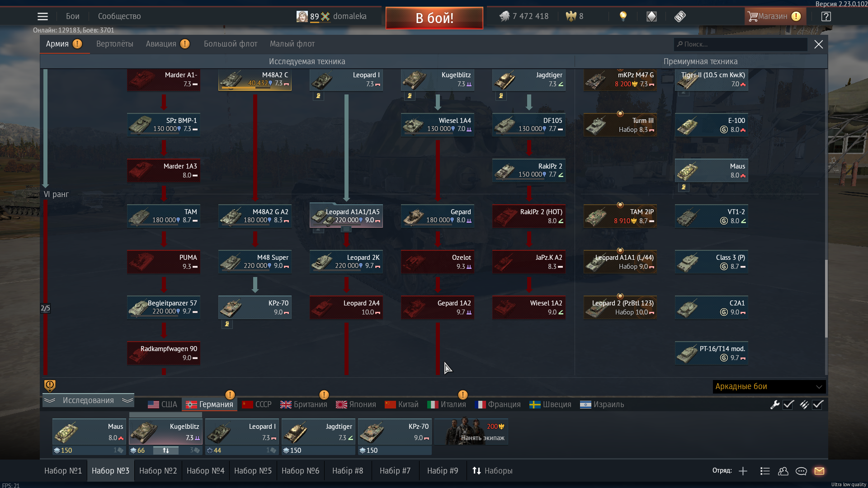Switch to the Малый флот tab

click(292, 44)
